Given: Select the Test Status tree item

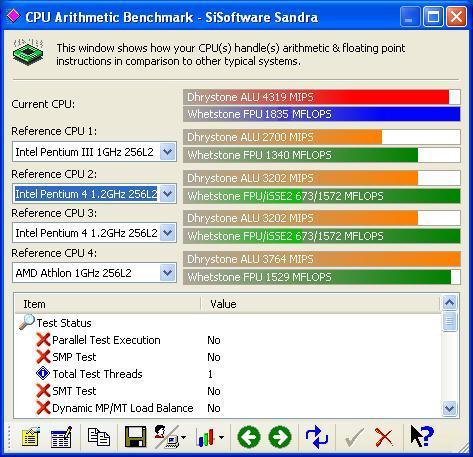Looking at the screenshot, I should (x=64, y=323).
